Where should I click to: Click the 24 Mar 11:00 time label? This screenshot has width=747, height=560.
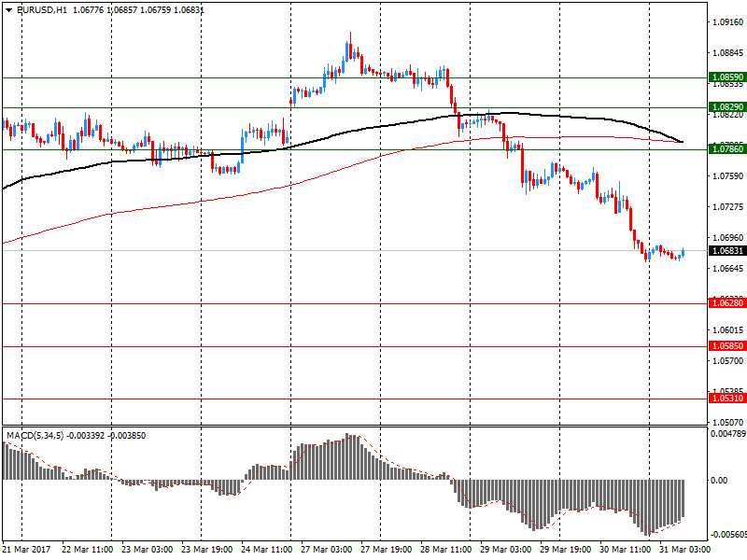267,551
